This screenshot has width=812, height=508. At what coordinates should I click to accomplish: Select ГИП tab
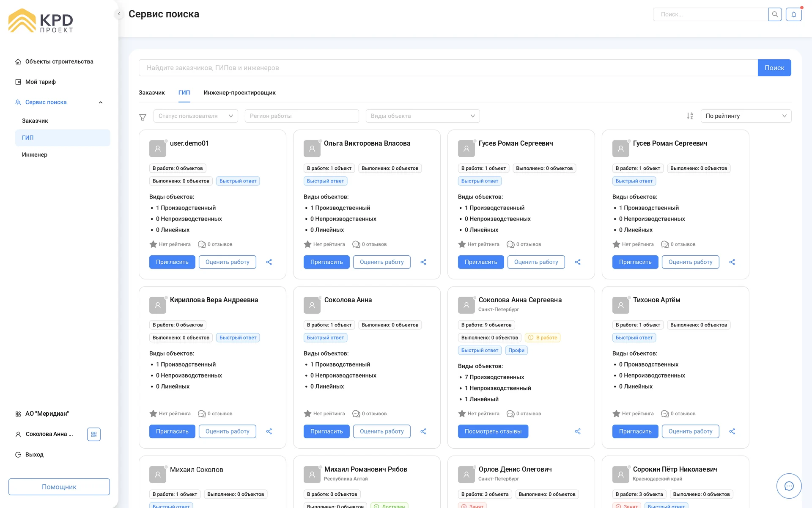pos(184,93)
